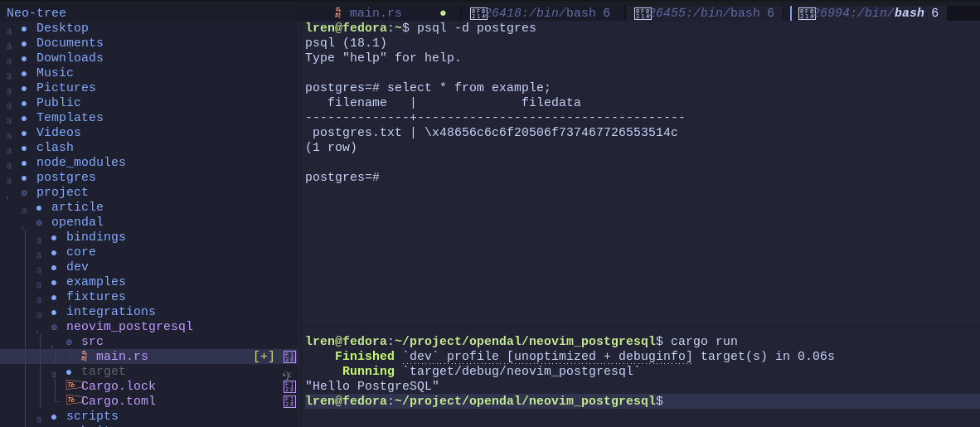
Task: Click the [+] modified marker on main.rs
Action: (x=264, y=357)
